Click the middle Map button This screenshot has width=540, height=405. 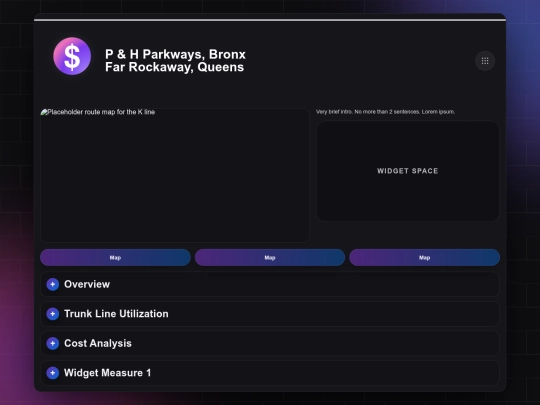tap(270, 258)
